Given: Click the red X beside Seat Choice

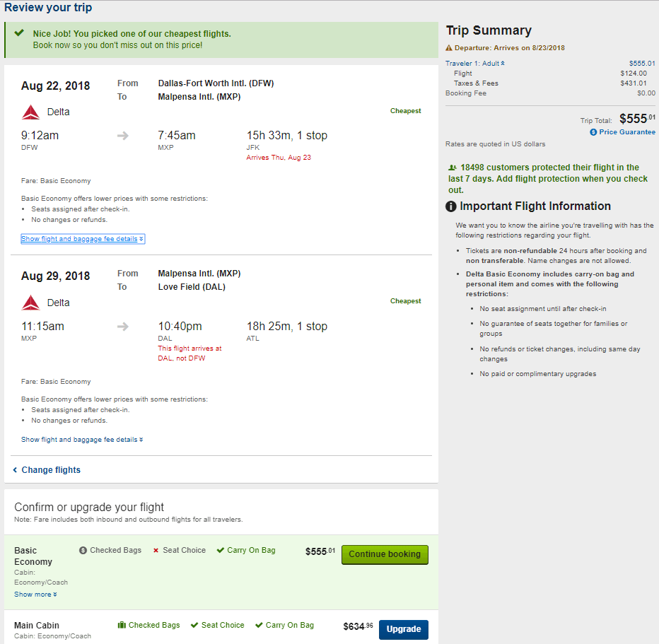Looking at the screenshot, I should tap(156, 550).
